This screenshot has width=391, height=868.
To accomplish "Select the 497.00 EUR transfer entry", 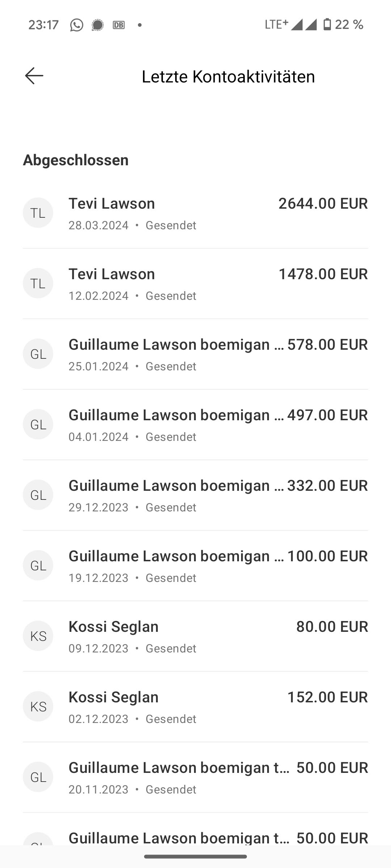I will pyautogui.click(x=195, y=425).
